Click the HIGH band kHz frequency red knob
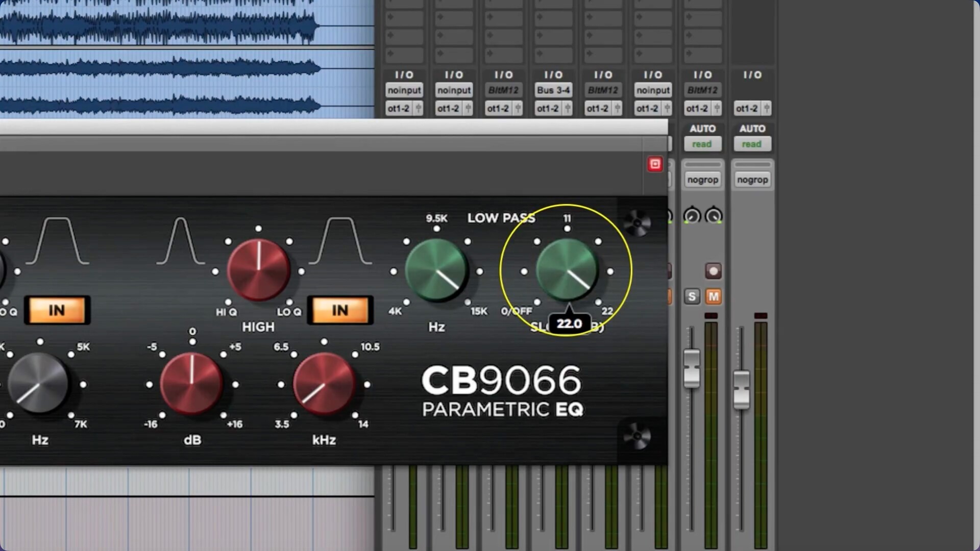 (324, 384)
